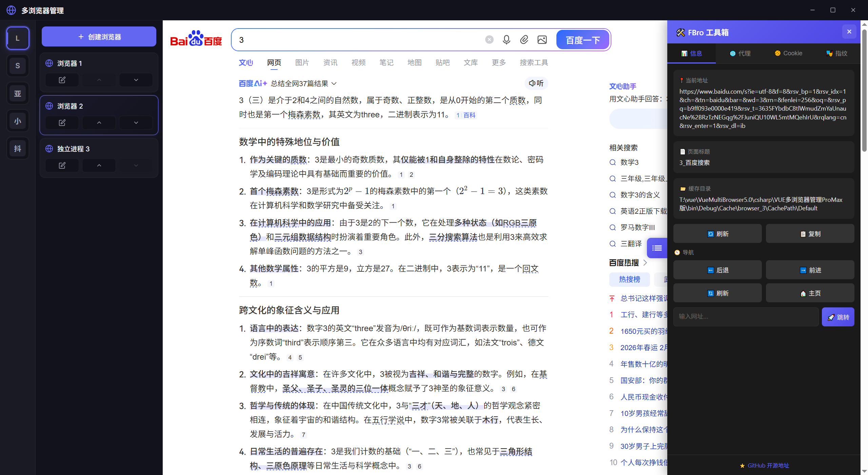868x475 pixels.
Task: Select the 小 browser icon in the left sidebar
Action: click(x=17, y=120)
